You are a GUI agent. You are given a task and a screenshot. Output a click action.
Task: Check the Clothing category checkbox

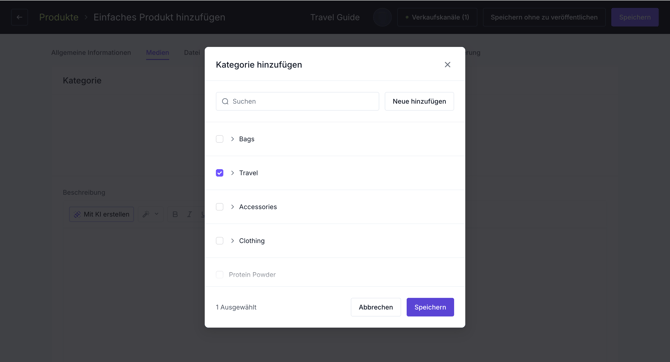(x=220, y=241)
